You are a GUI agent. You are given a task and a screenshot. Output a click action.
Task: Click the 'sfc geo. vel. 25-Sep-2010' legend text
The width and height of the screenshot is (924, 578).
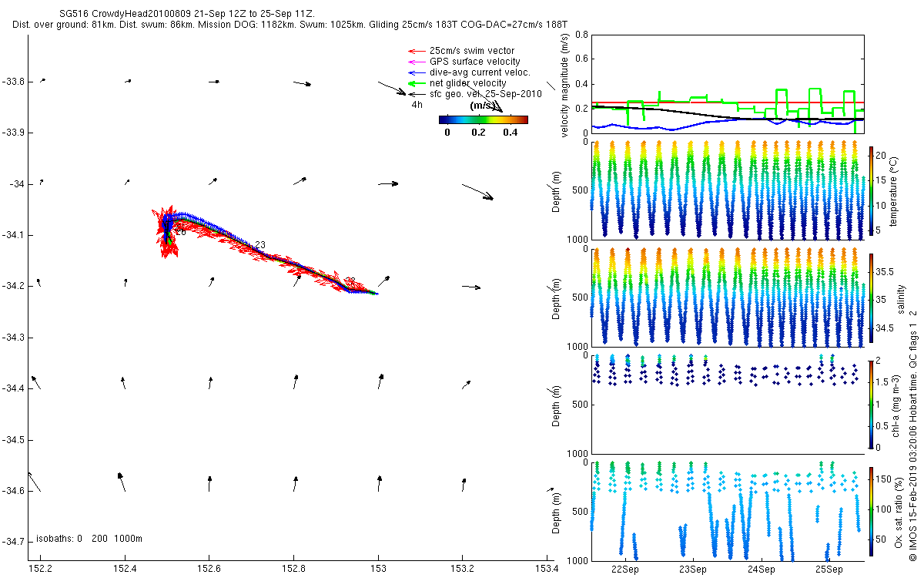pyautogui.click(x=486, y=94)
